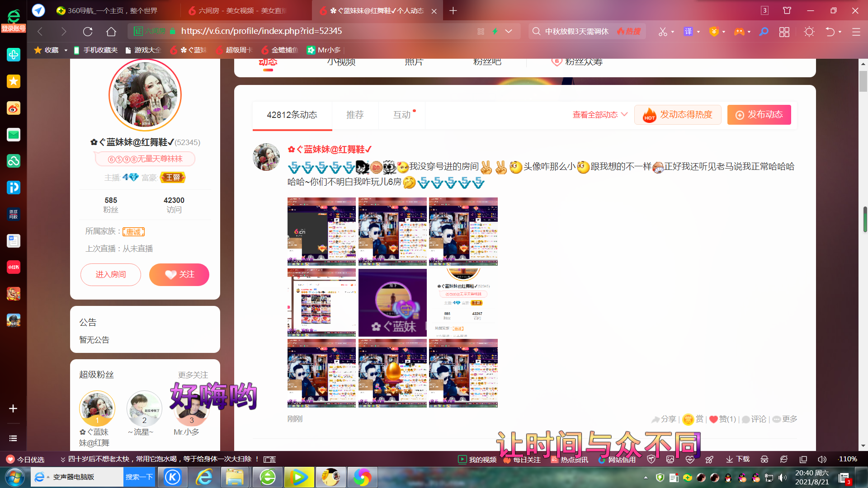The image size is (868, 488).
Task: Toggle the night mode sun icon
Action: click(809, 32)
